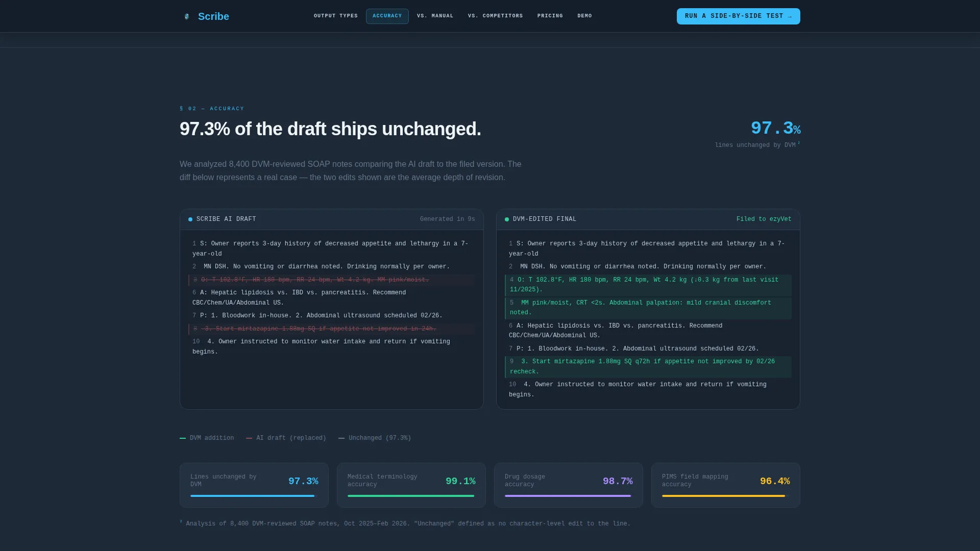Viewport: 980px width, 551px height.
Task: Jump to the Demo section
Action: [x=585, y=16]
